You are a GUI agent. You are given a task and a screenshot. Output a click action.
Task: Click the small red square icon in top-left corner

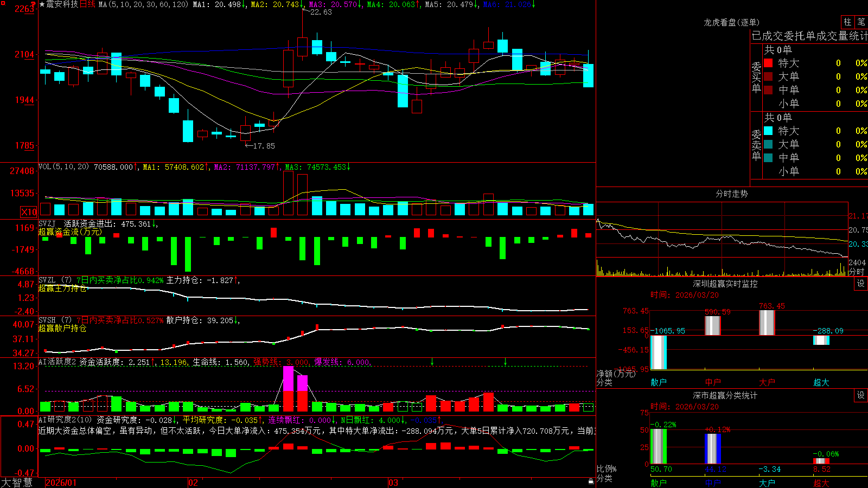[3, 3]
